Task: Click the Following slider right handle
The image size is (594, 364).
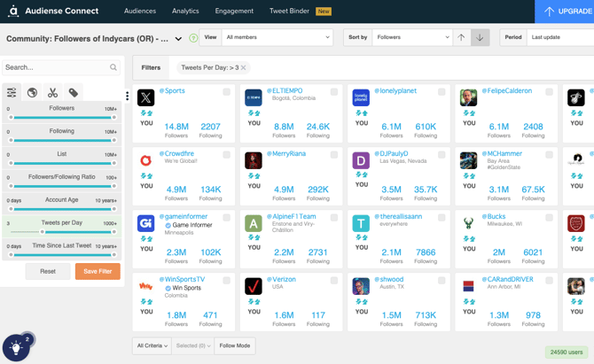Action: 113,140
